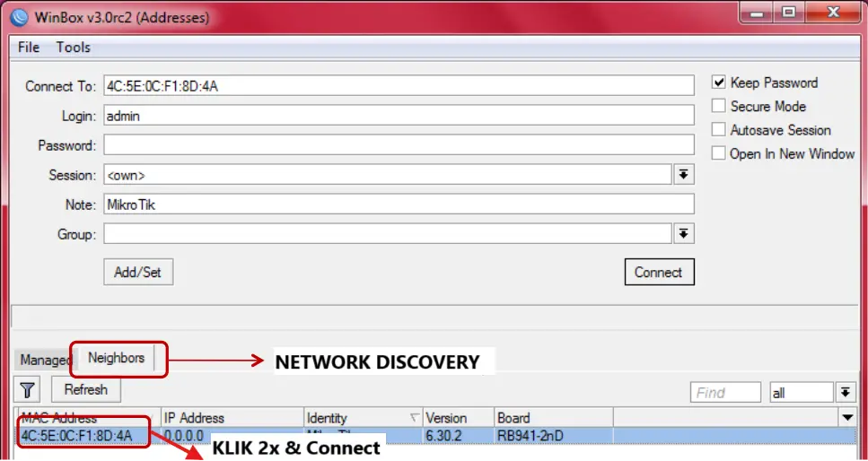The height and width of the screenshot is (461, 868).
Task: Expand the Group dropdown arrow
Action: coord(683,234)
